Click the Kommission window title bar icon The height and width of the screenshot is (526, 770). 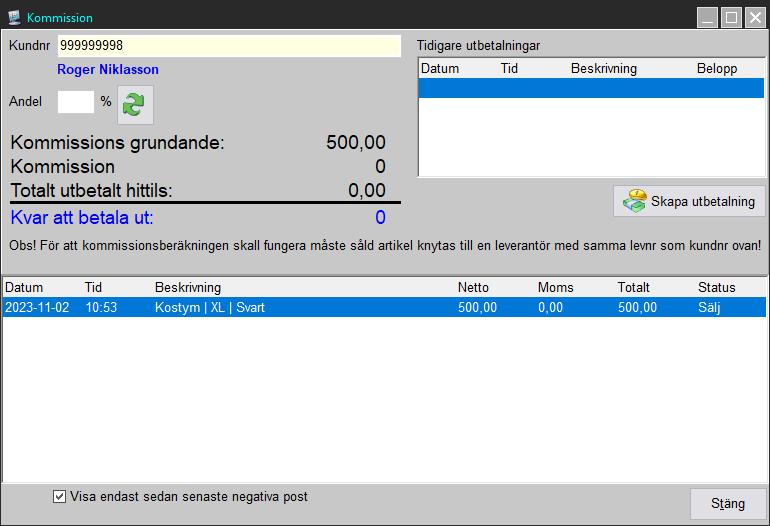click(x=14, y=17)
